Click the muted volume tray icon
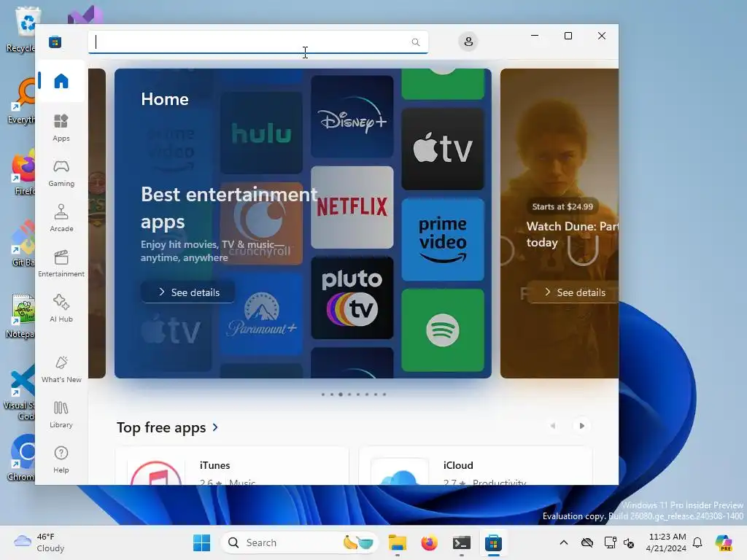 tap(628, 542)
